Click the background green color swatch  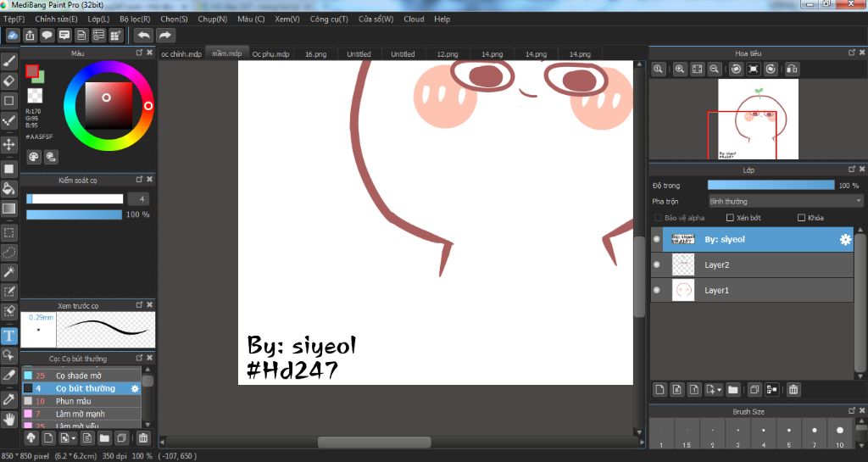pyautogui.click(x=40, y=78)
